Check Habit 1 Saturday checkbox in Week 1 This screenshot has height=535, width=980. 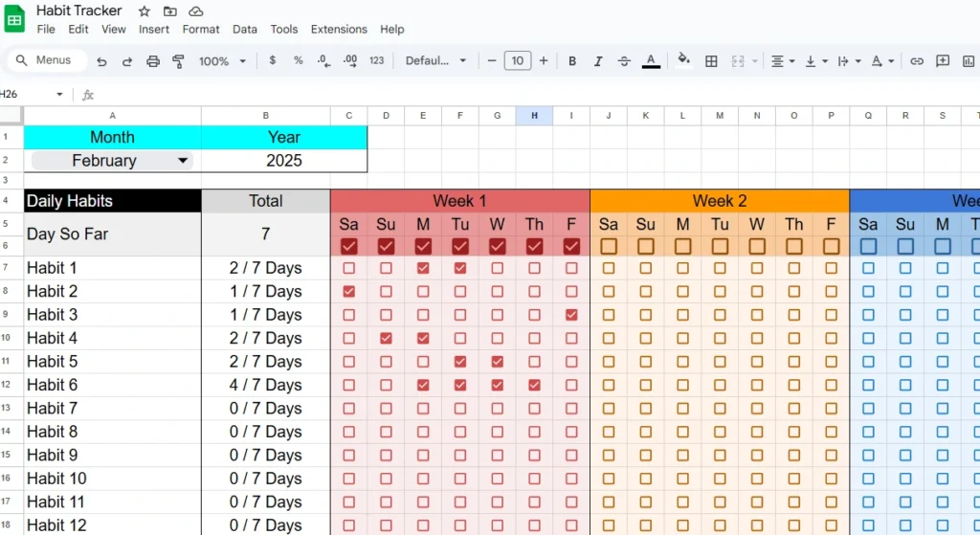pos(348,268)
